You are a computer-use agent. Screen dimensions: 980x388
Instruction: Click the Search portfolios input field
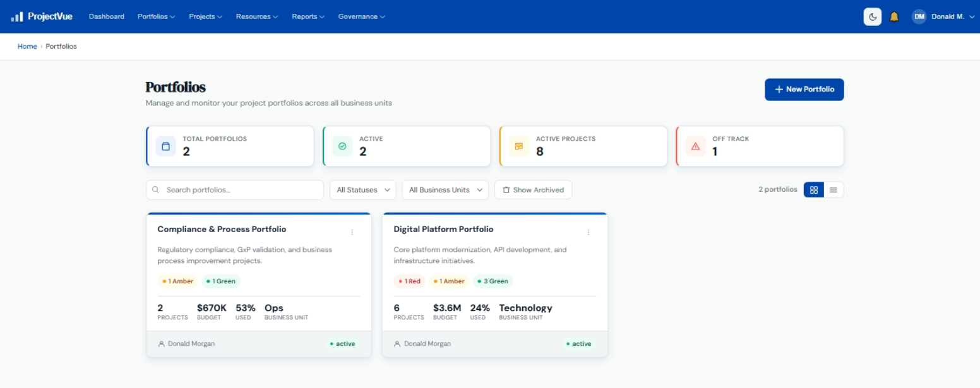coord(235,190)
